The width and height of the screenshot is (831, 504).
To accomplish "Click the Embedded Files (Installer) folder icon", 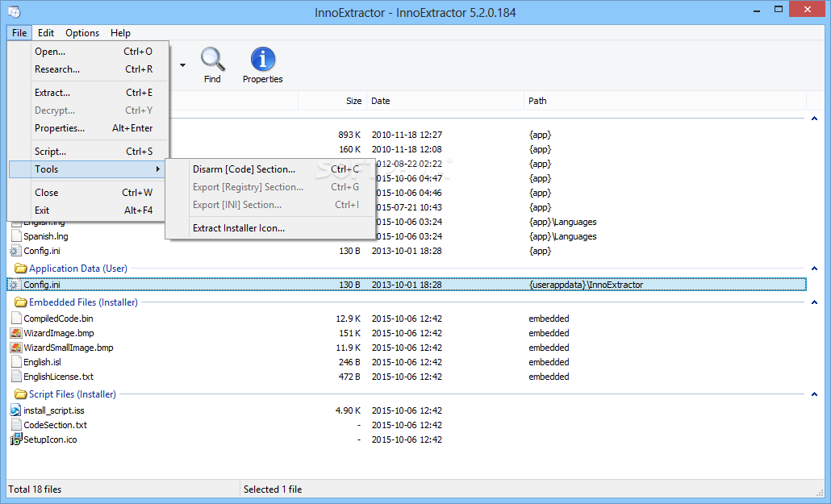I will pos(21,302).
